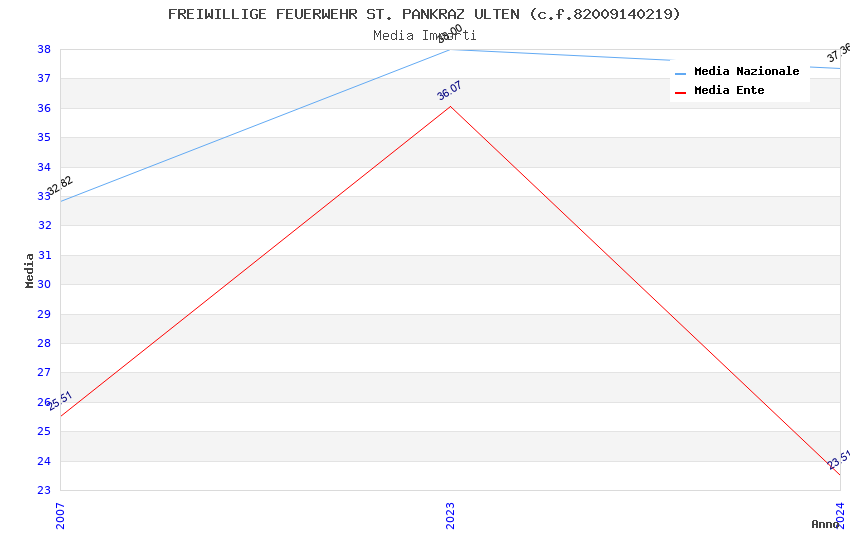The image size is (850, 550).
Task: Click the y-axis value 32
Action: [x=44, y=225]
